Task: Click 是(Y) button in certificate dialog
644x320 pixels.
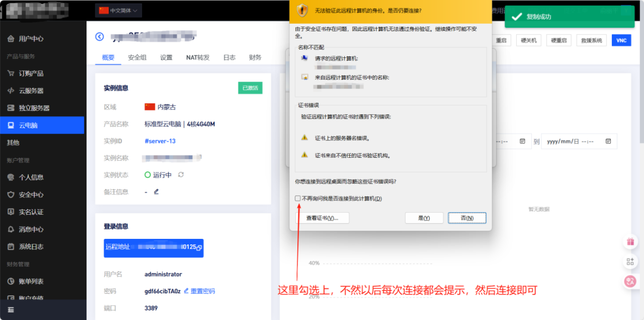Action: [424, 218]
